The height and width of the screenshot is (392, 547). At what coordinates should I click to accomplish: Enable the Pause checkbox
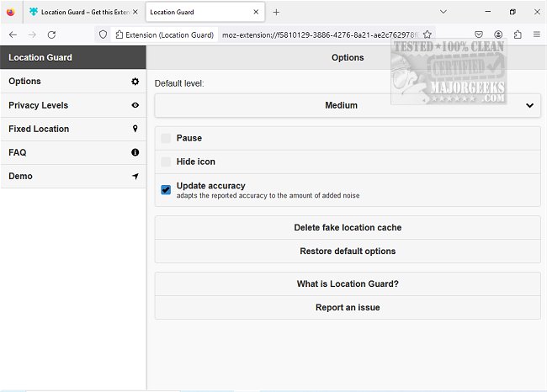166,138
